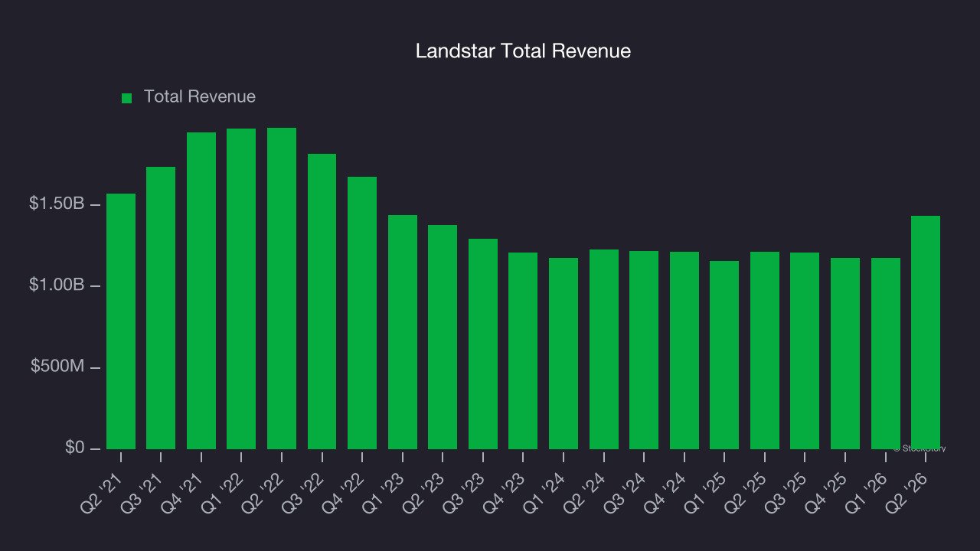The width and height of the screenshot is (980, 551).
Task: Select the $1.00B y-axis label
Action: pos(57,285)
